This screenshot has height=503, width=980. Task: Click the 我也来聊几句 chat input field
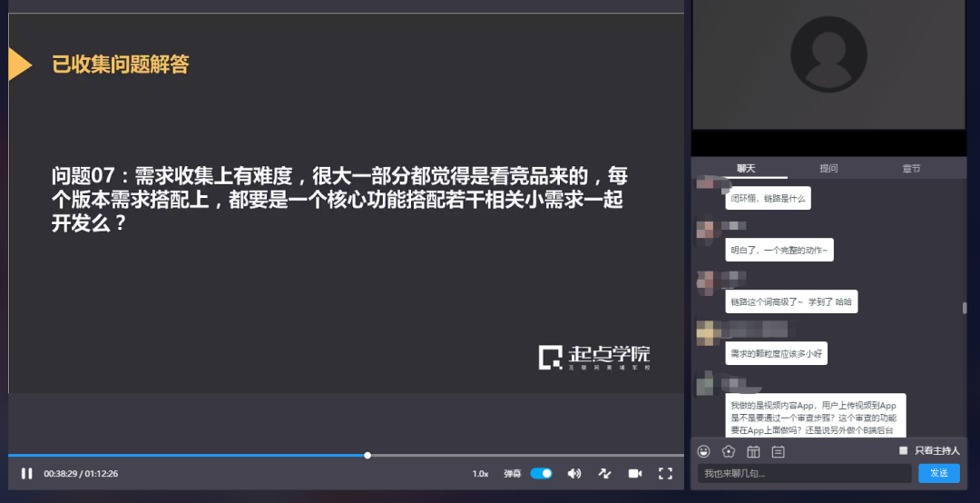(x=804, y=474)
